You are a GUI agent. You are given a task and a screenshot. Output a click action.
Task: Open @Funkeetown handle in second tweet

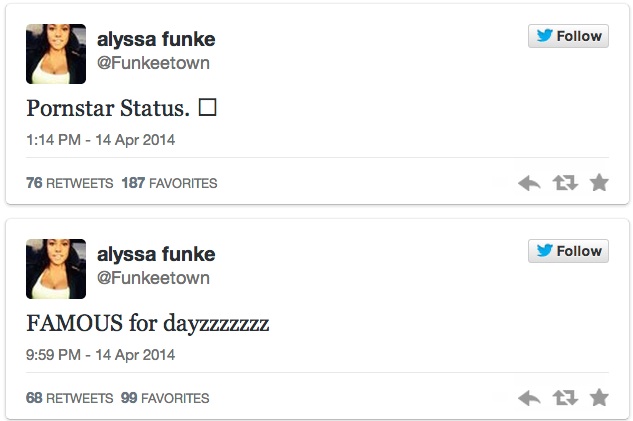[152, 278]
